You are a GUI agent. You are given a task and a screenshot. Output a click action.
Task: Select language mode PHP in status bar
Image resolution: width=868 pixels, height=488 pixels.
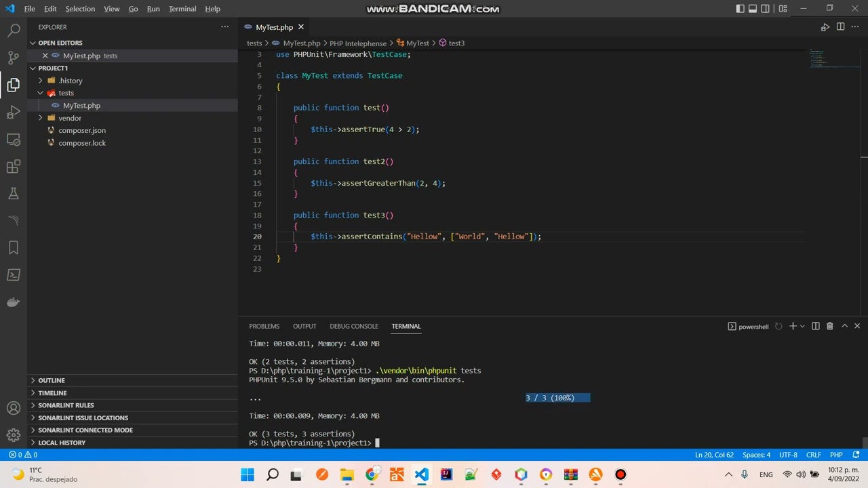point(836,455)
